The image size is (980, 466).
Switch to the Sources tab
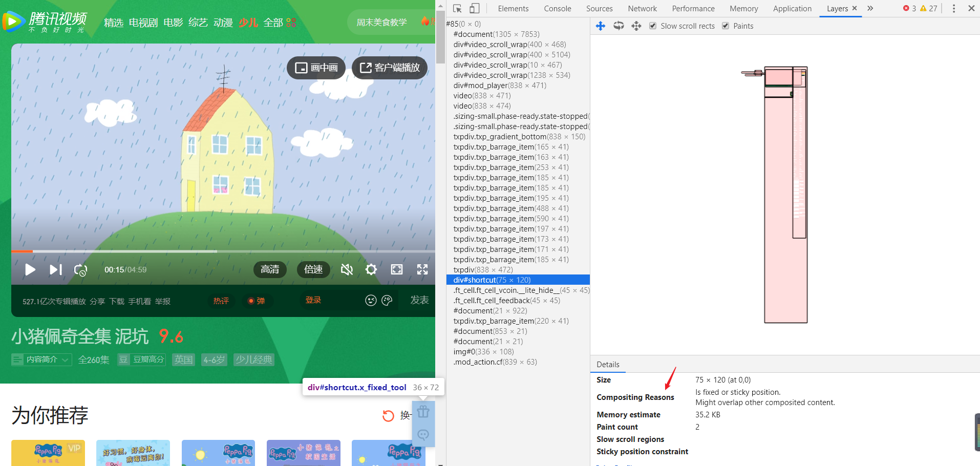[x=599, y=9]
